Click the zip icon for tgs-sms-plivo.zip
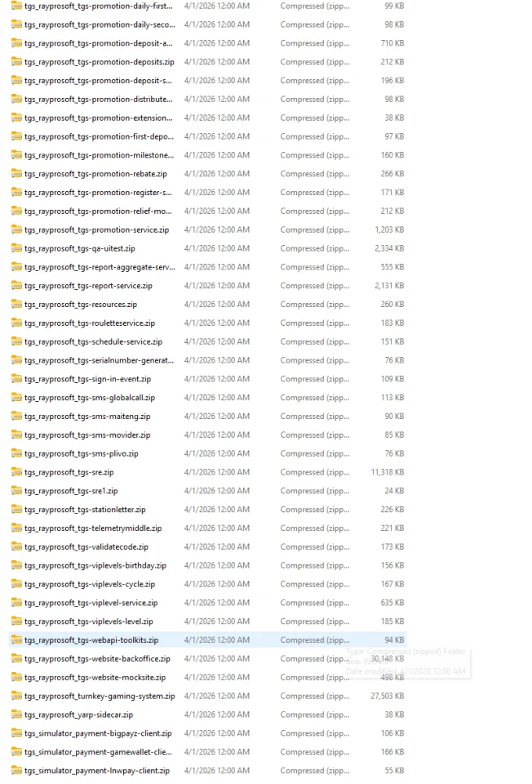 [16, 454]
